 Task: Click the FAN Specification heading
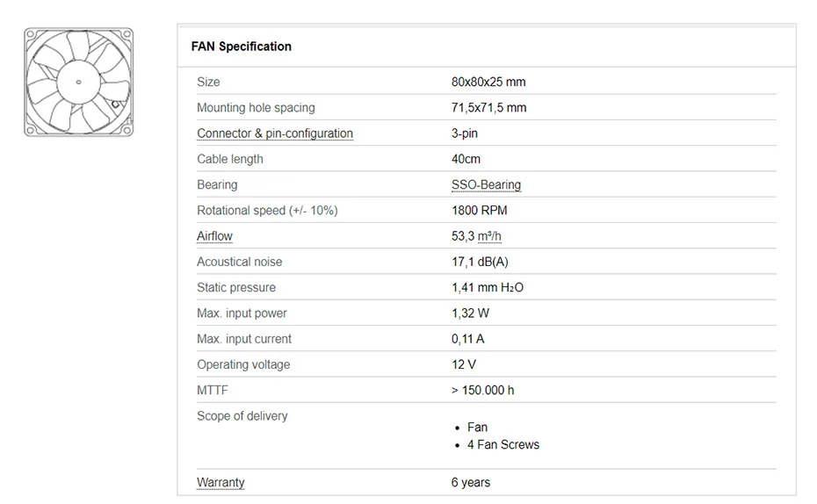click(242, 47)
